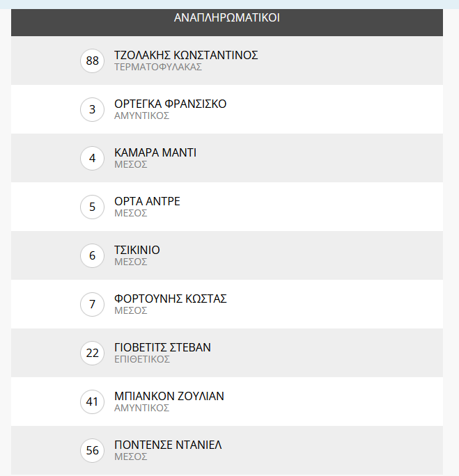459x476 pixels.
Task: Select player ΚΑΜΑΡΑ ΜΑΝΤΙ
Action: coord(155,152)
